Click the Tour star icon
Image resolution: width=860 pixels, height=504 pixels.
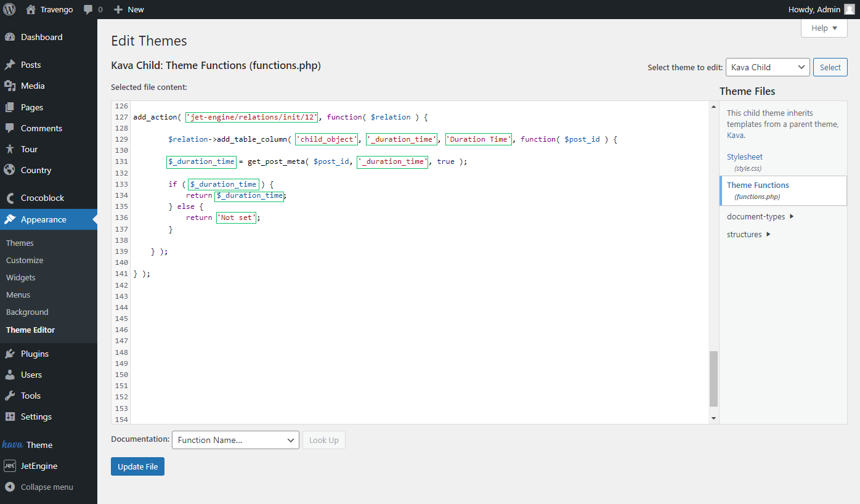tap(10, 149)
